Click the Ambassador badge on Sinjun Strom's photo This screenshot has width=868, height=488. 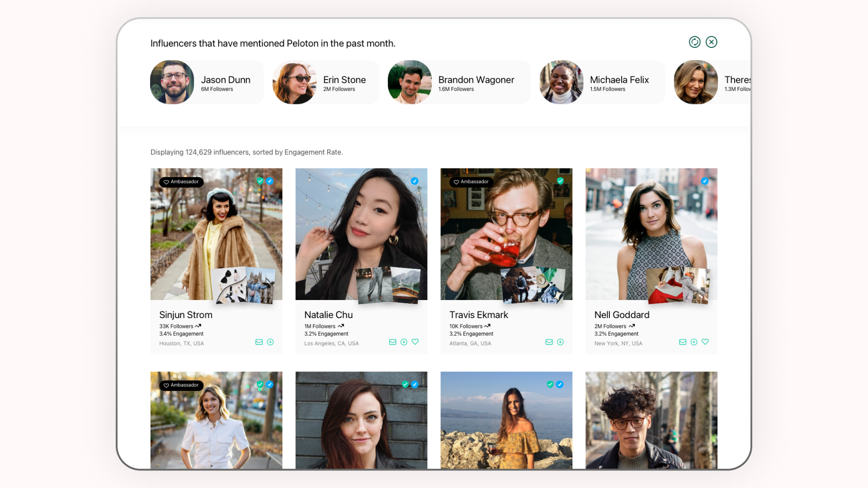pos(181,182)
